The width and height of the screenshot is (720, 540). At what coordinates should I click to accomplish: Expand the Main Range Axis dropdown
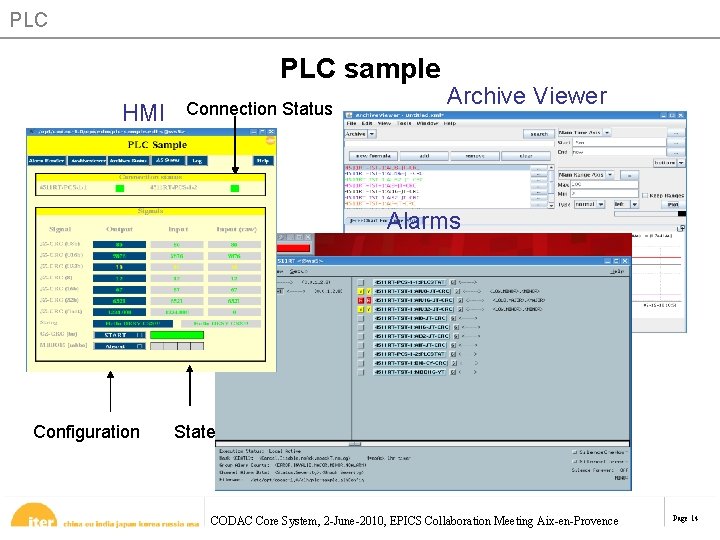(x=610, y=174)
